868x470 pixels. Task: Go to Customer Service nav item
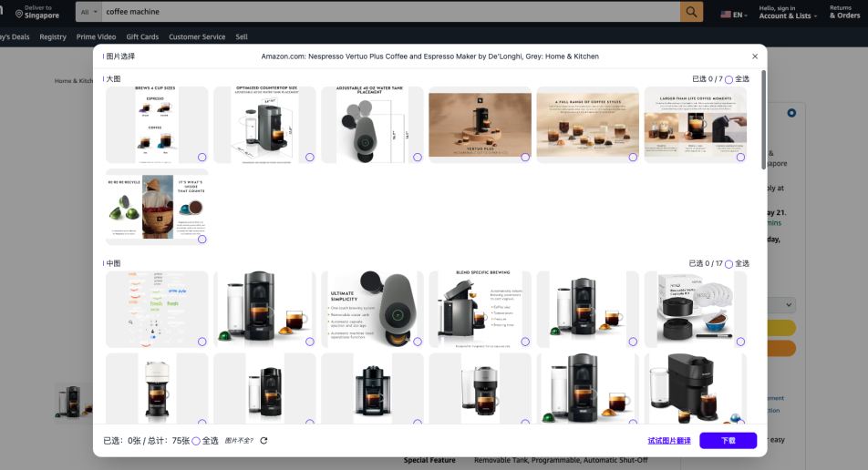pos(197,37)
